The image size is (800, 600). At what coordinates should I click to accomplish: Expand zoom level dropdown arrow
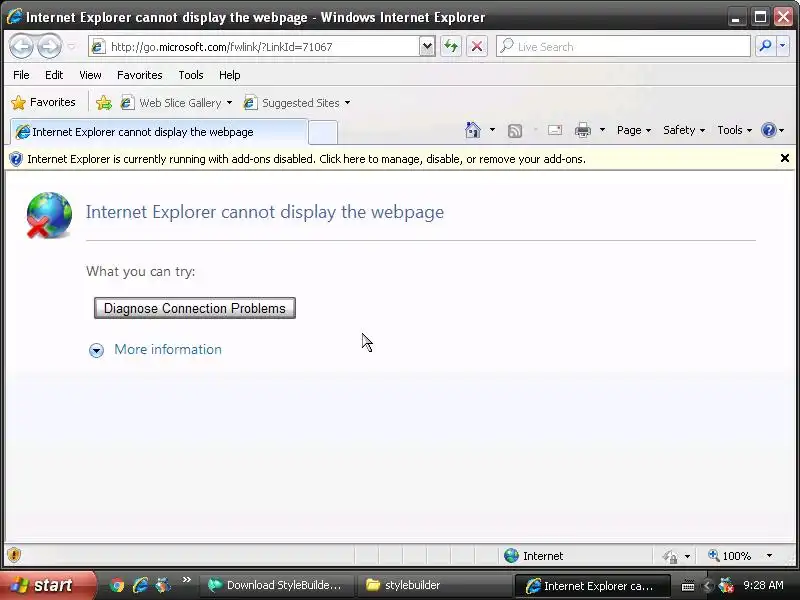pos(769,556)
